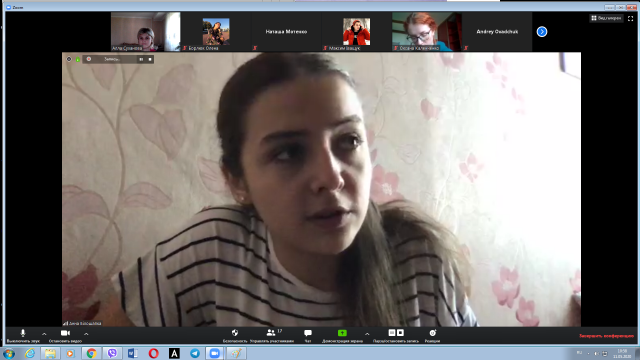Pause or stop recording in the bottom toolbar

coord(396,336)
